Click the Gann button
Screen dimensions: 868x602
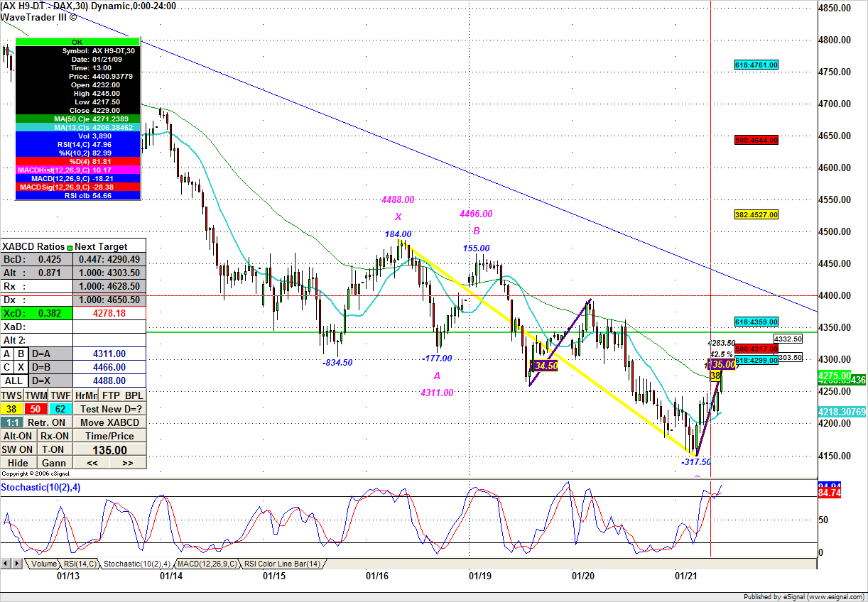coord(55,463)
